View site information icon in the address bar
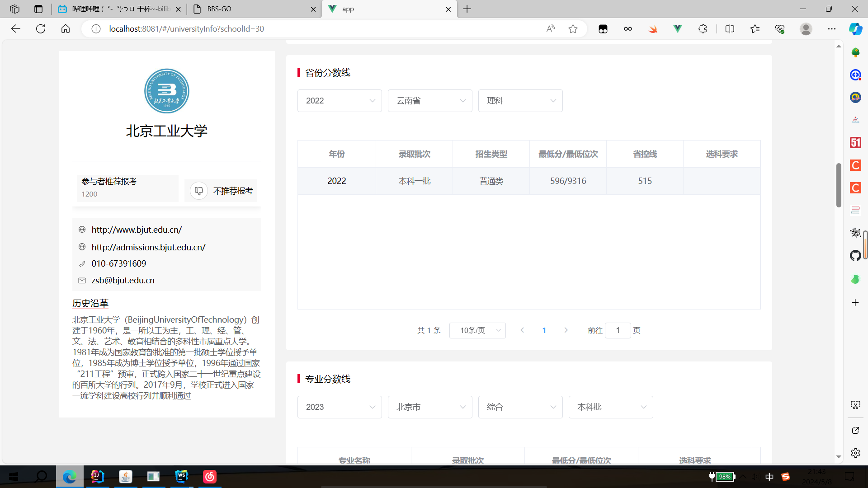The width and height of the screenshot is (868, 488). [x=96, y=29]
